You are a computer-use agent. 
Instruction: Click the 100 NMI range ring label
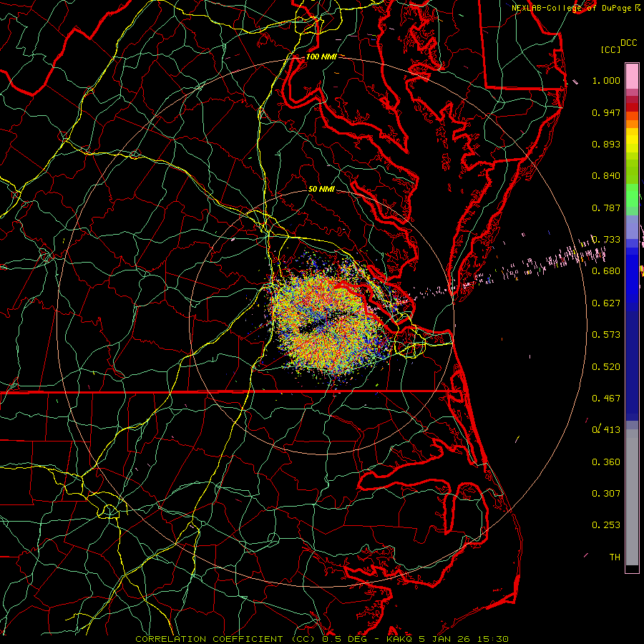(x=321, y=57)
